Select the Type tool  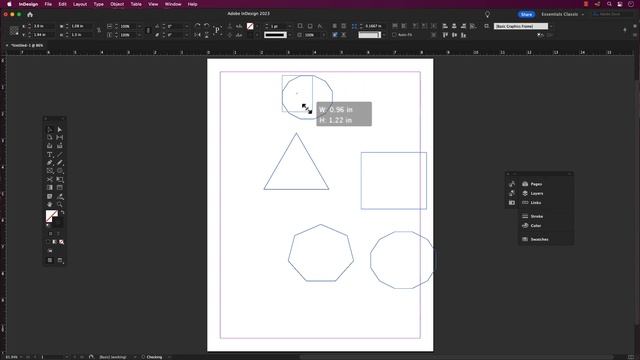click(50, 155)
